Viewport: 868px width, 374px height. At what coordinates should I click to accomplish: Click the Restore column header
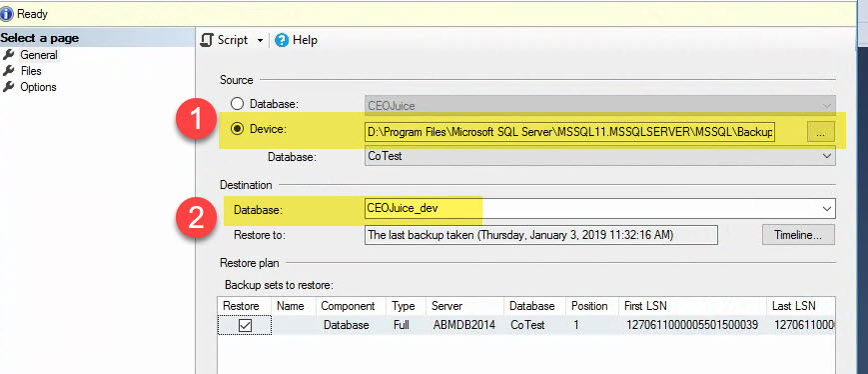pyautogui.click(x=244, y=306)
